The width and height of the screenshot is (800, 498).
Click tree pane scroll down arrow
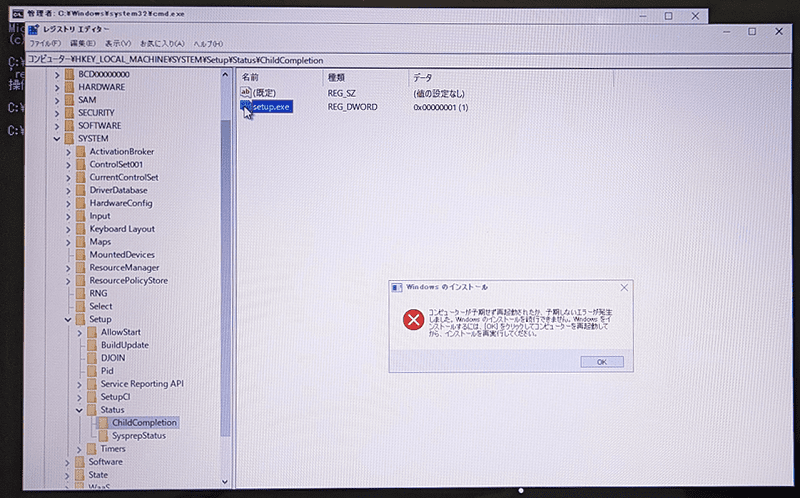tap(225, 482)
